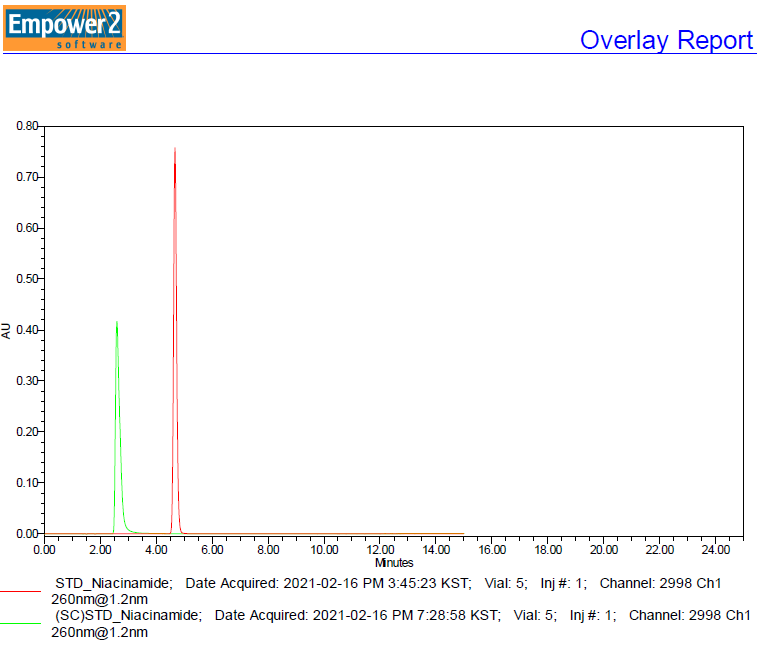757x649 pixels.
Task: Select the STD_Niacinamide legend label
Action: 114,583
